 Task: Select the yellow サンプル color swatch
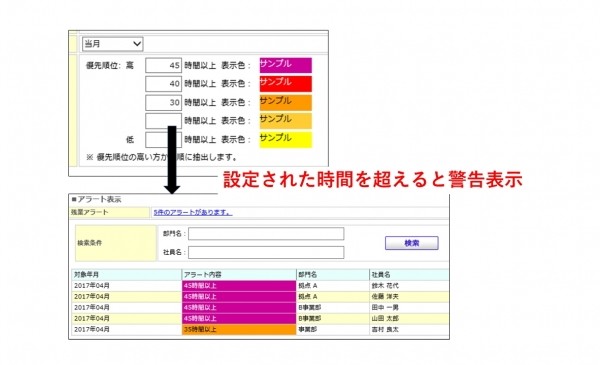click(285, 140)
